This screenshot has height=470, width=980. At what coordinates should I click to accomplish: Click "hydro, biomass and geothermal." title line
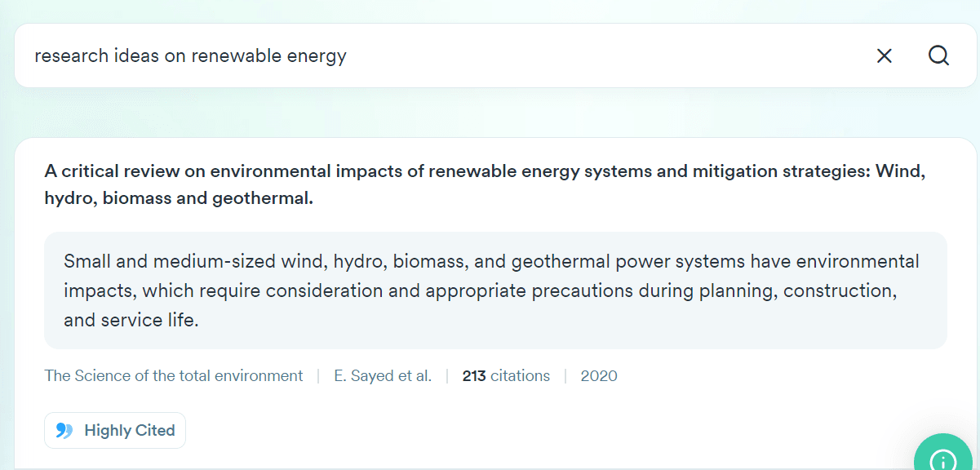click(x=179, y=198)
